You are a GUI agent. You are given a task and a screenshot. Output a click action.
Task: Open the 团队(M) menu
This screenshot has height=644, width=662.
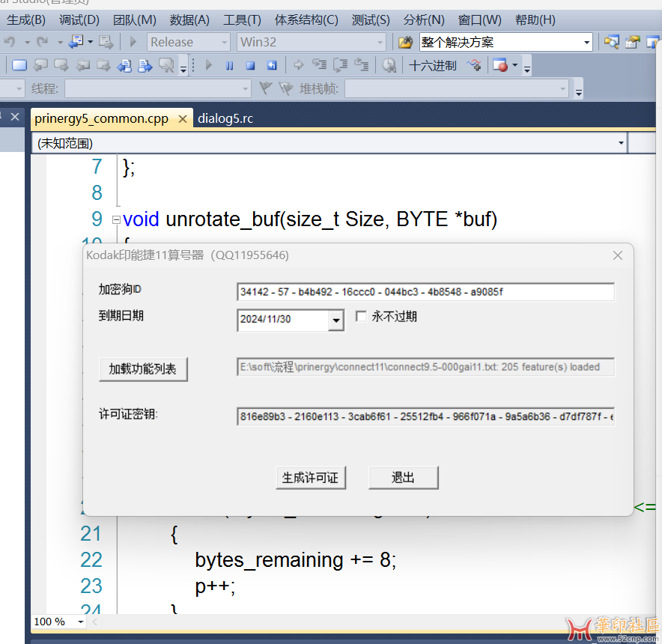point(135,20)
